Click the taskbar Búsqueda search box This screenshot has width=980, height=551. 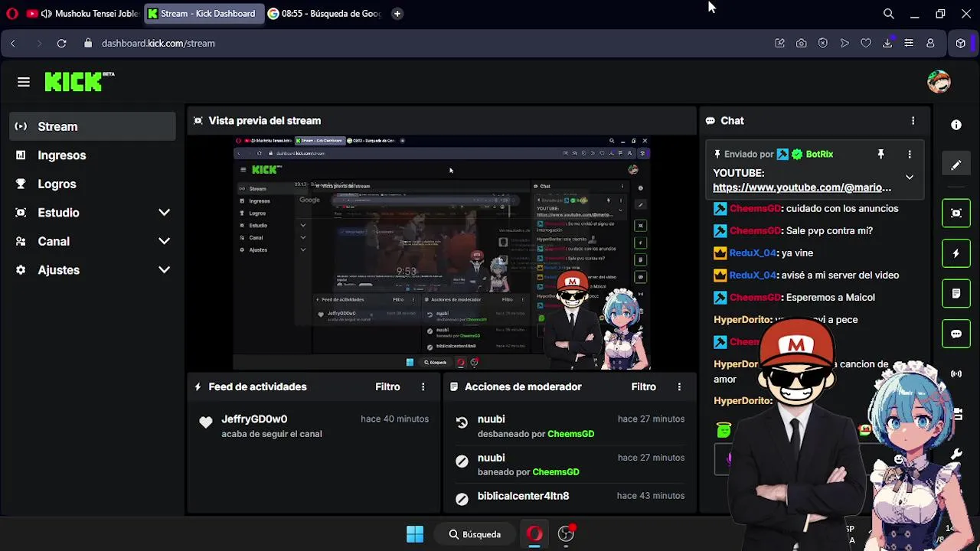(x=475, y=534)
